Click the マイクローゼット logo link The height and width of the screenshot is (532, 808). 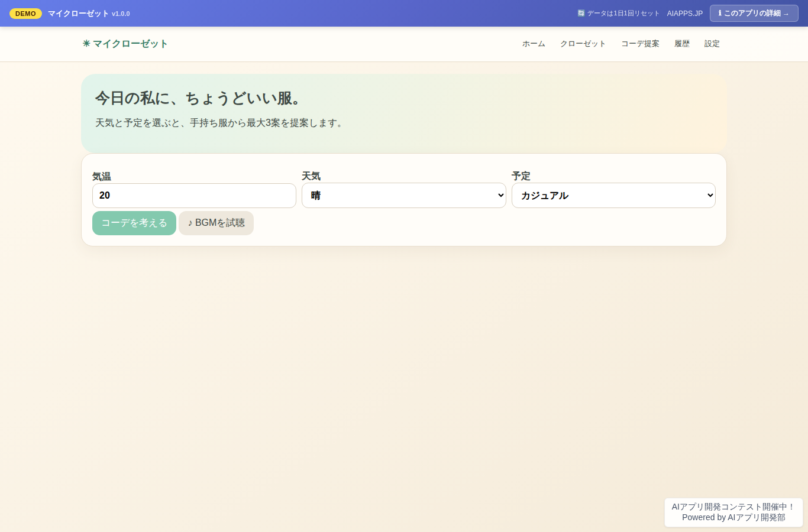pos(125,44)
